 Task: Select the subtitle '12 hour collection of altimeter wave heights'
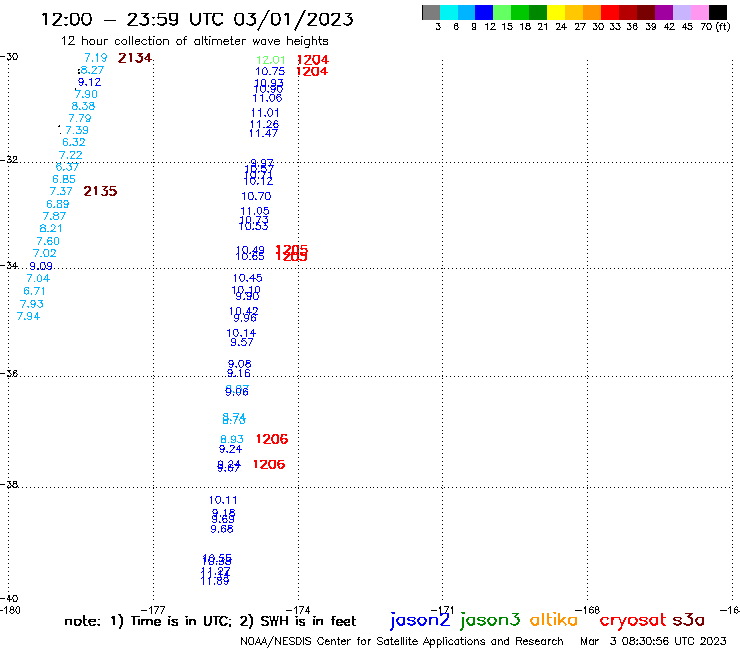(x=194, y=41)
